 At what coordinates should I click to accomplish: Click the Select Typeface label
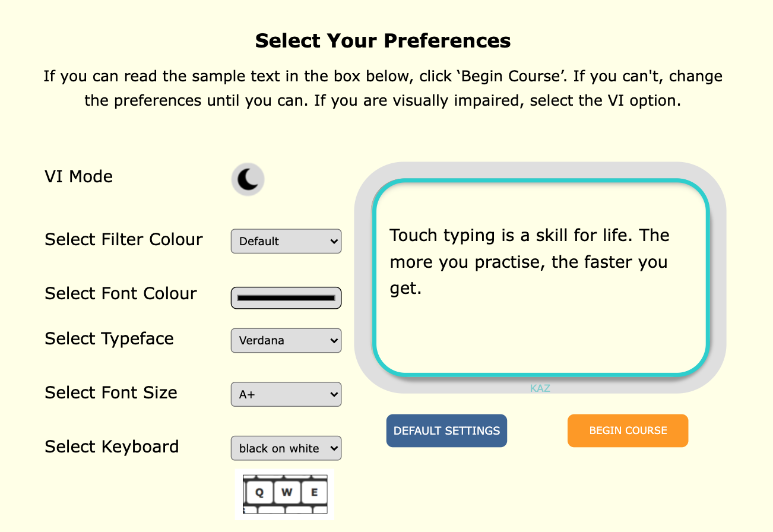[109, 338]
